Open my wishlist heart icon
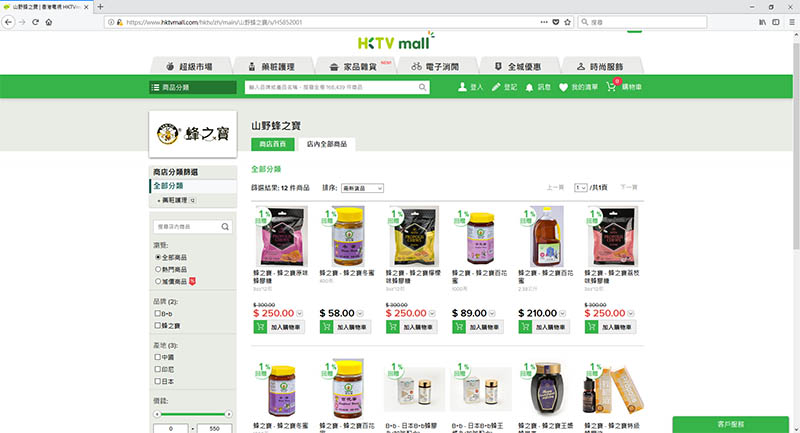This screenshot has width=800, height=433. 564,87
